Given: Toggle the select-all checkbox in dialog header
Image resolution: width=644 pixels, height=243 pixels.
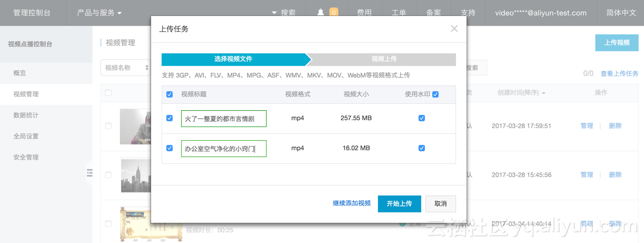Looking at the screenshot, I should 169,94.
